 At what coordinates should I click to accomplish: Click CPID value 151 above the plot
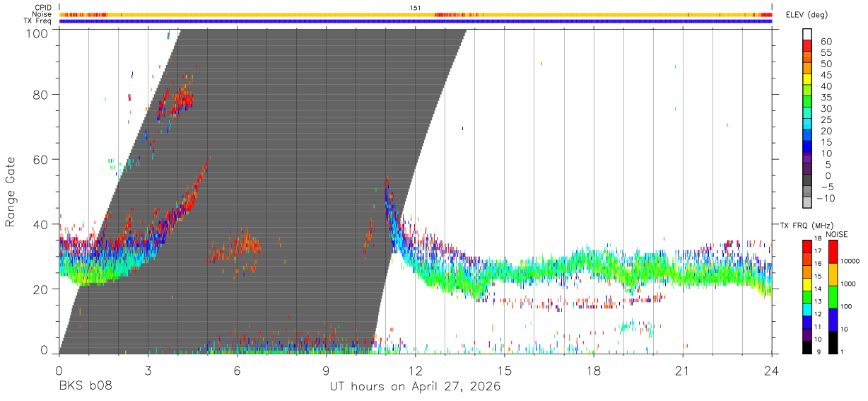(415, 8)
